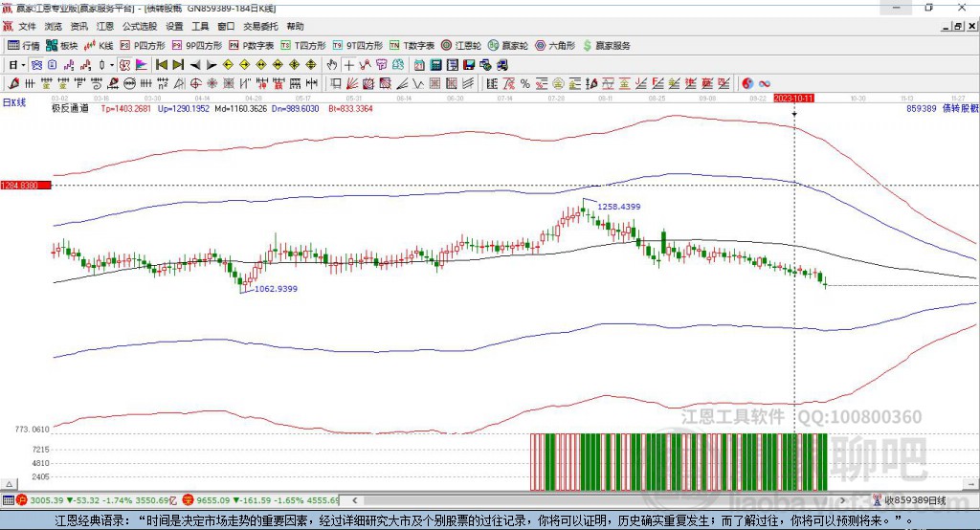Image resolution: width=980 pixels, height=530 pixels.
Task: Open the 工具 menu
Action: [x=200, y=26]
